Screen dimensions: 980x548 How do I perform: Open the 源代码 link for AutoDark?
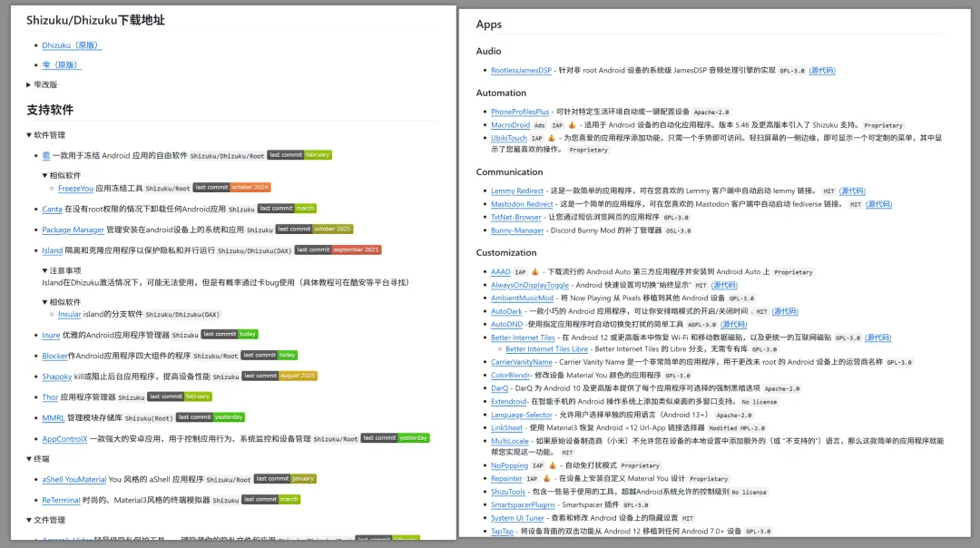[x=785, y=311]
